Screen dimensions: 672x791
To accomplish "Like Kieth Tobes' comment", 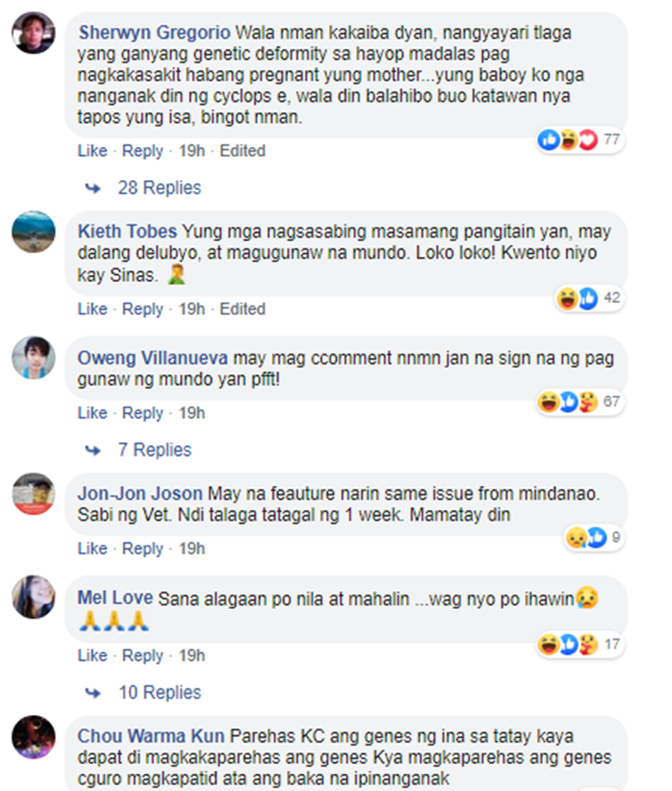I will [92, 309].
